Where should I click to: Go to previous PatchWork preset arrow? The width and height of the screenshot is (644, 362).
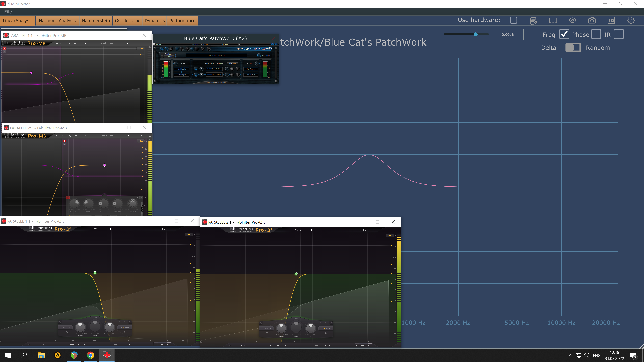pos(212,44)
